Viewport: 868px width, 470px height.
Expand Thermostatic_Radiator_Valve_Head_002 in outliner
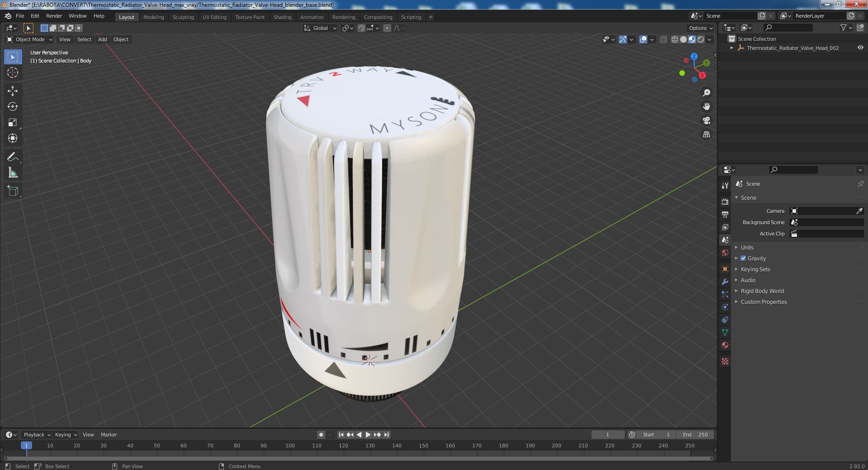pos(731,48)
